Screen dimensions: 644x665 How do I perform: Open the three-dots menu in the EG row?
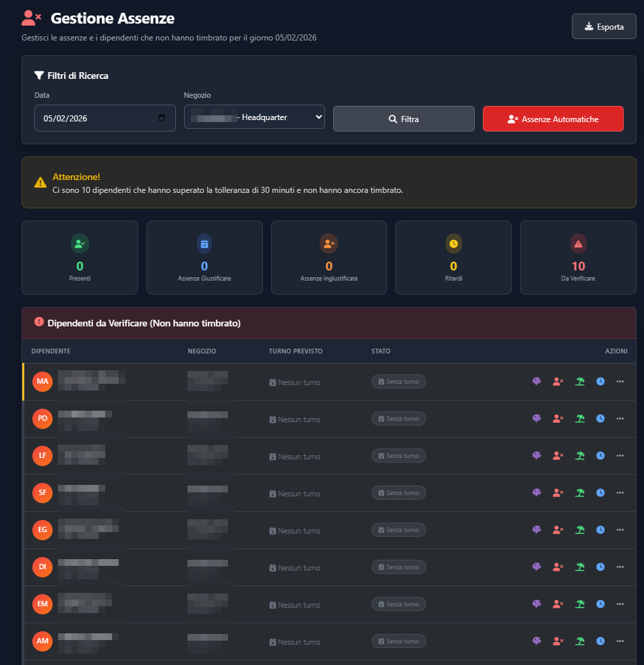(x=620, y=530)
